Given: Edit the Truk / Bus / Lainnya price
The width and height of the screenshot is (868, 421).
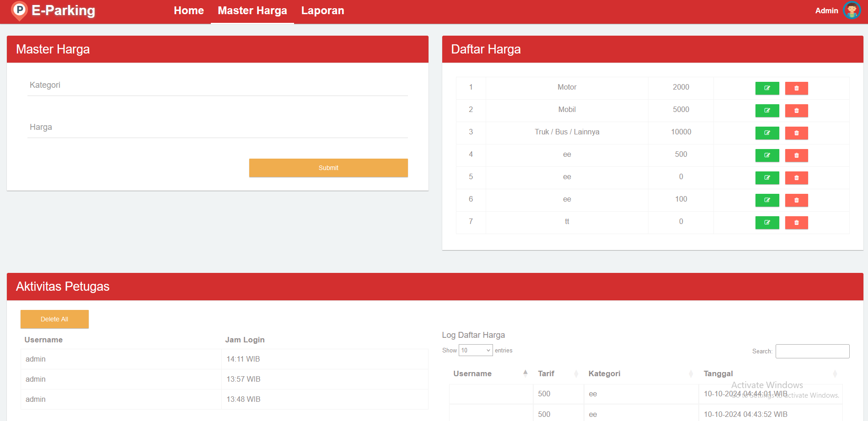Looking at the screenshot, I should (767, 133).
